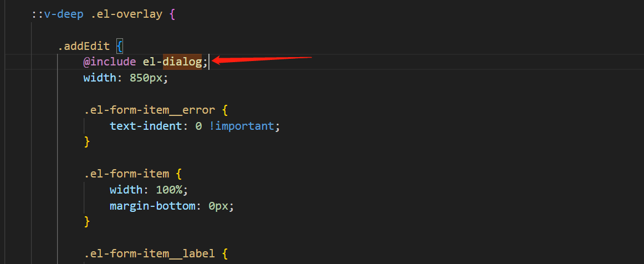The height and width of the screenshot is (264, 644).
Task: Click opening brace after .el-overlay
Action: click(172, 14)
